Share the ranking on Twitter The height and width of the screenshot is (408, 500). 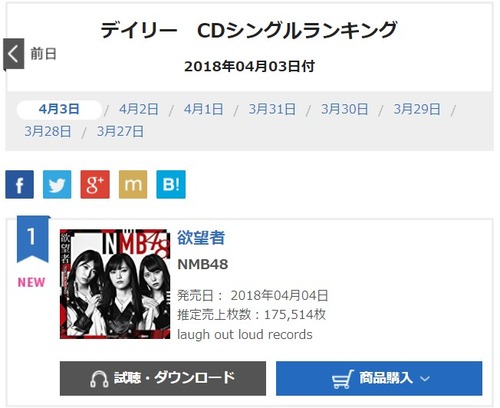(x=57, y=184)
